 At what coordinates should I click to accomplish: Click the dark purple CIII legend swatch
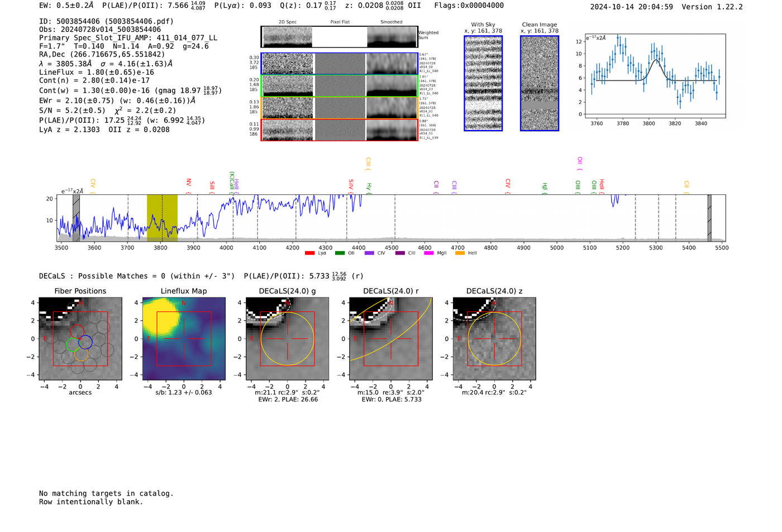(400, 253)
